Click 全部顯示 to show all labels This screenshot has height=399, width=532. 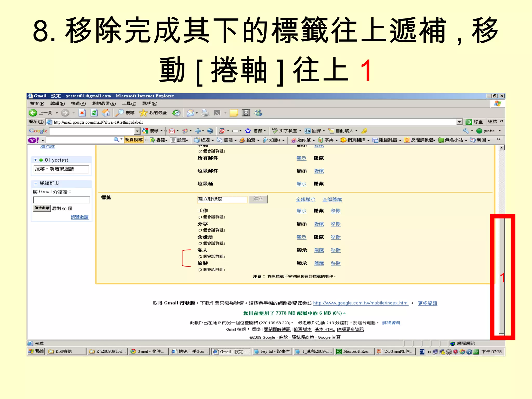pos(305,199)
